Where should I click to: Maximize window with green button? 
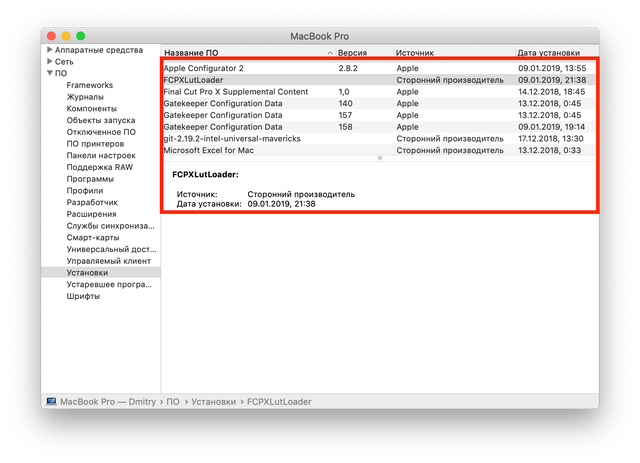pyautogui.click(x=80, y=36)
